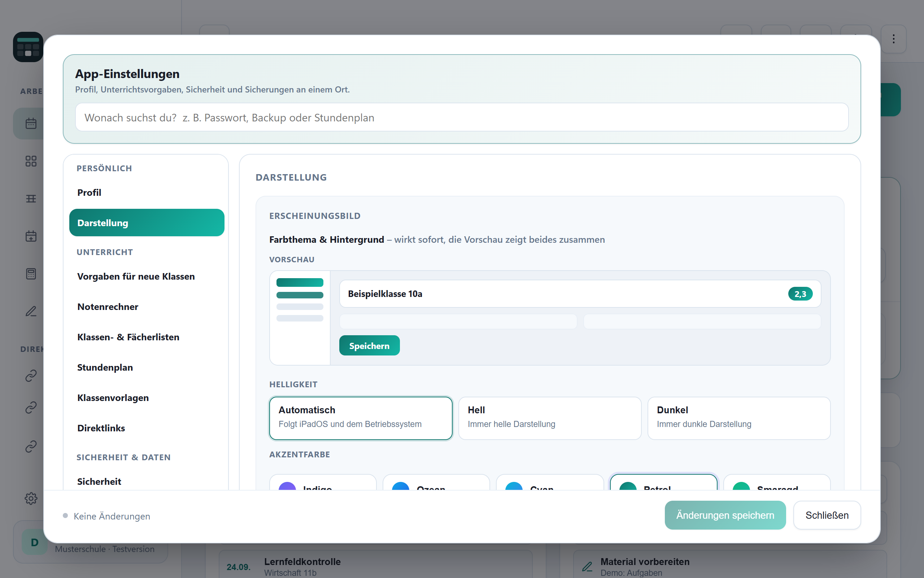Image resolution: width=924 pixels, height=578 pixels.
Task: Choose the Cyan accent color
Action: click(550, 482)
